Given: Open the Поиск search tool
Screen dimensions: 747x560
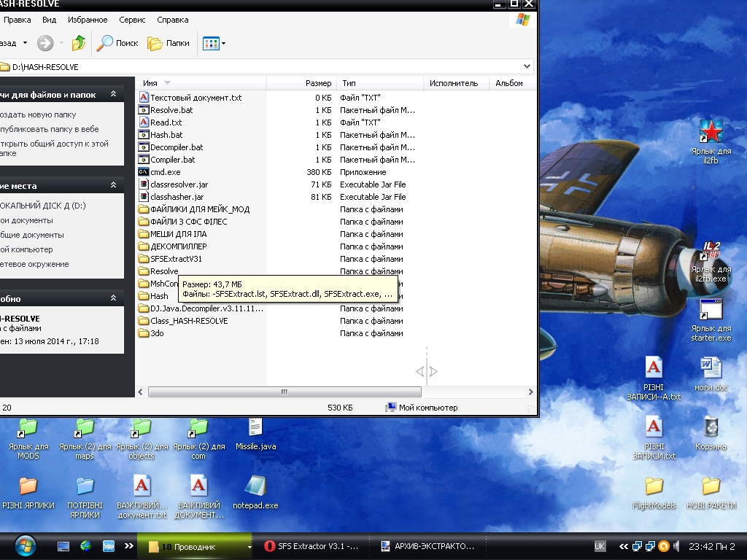Looking at the screenshot, I should [x=117, y=43].
